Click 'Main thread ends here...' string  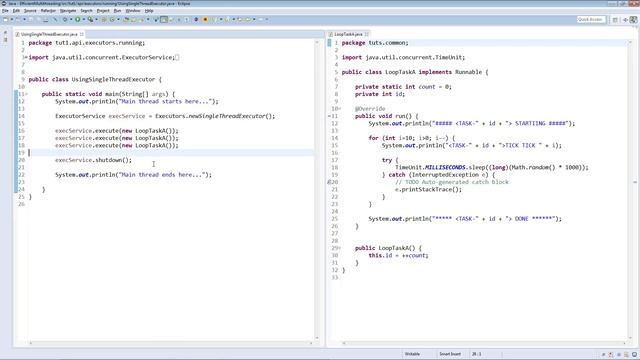click(162, 175)
